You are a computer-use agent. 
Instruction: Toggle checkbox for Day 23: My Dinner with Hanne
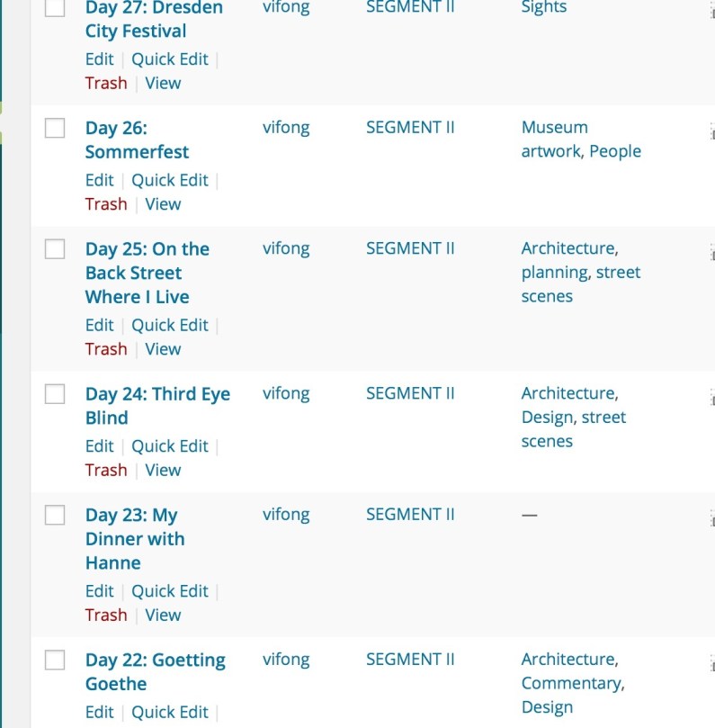pyautogui.click(x=55, y=515)
